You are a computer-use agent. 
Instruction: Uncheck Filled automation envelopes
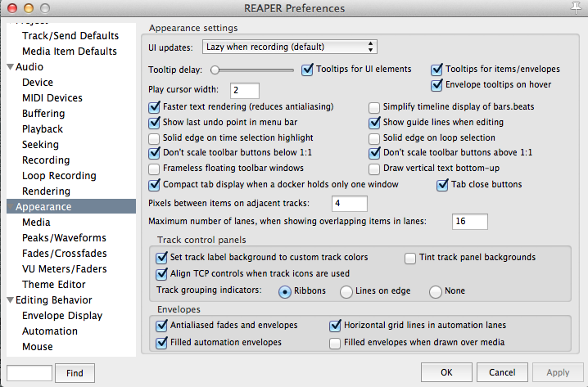pyautogui.click(x=161, y=343)
